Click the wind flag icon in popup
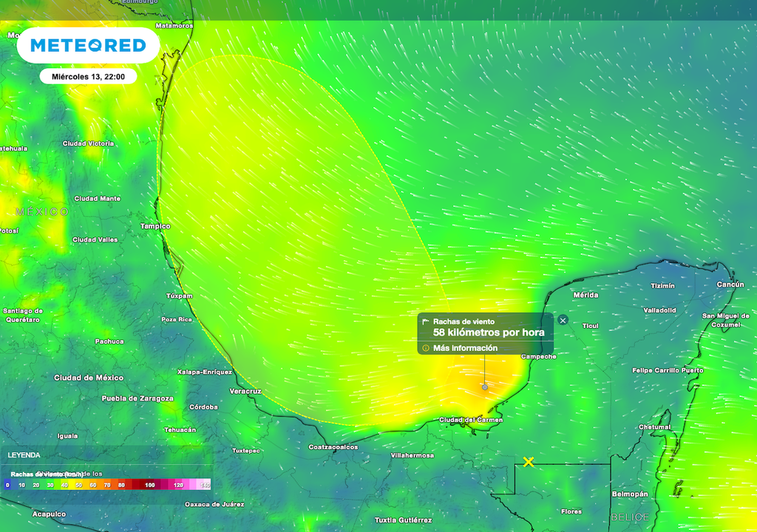Screen dimensions: 757x532 coord(426,322)
